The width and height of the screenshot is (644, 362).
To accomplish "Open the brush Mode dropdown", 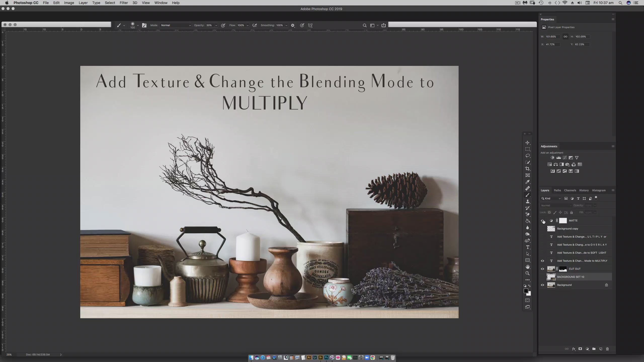I will tap(176, 25).
